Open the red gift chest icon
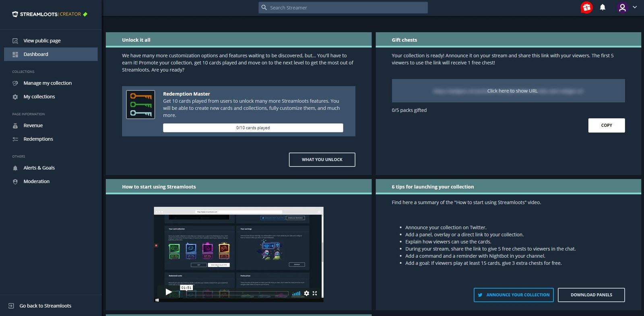This screenshot has height=316, width=644. [586, 7]
